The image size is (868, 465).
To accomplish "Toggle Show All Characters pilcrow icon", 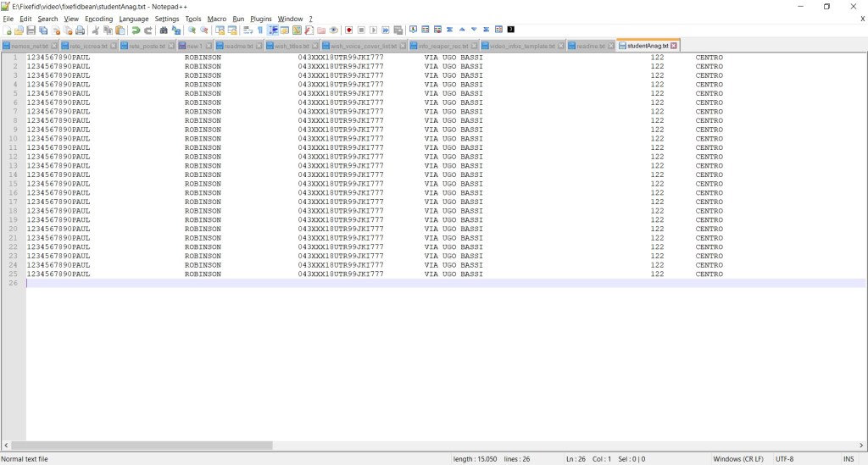I will tap(260, 30).
